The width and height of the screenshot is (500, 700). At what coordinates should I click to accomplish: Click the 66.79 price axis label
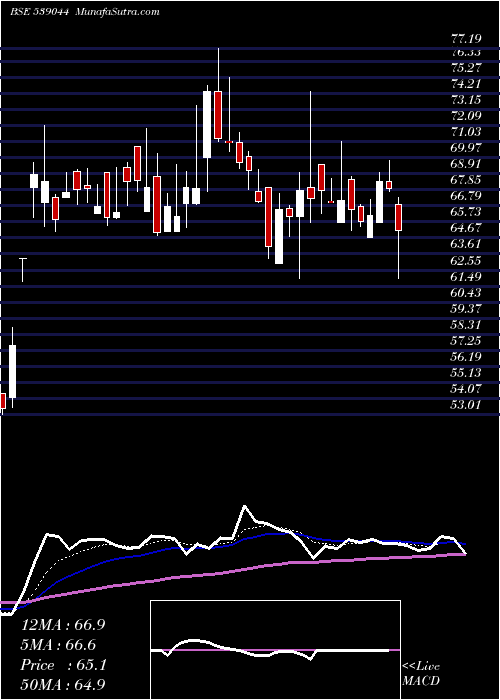[466, 196]
